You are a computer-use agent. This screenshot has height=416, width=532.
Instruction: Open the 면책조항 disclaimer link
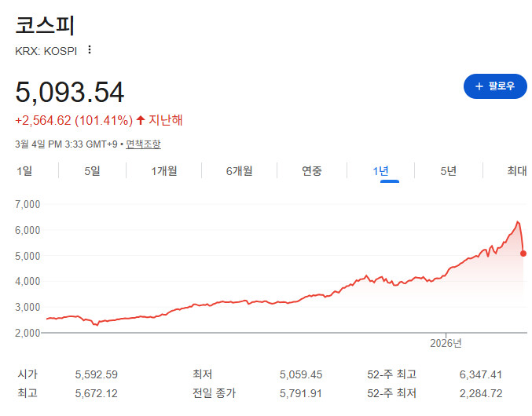tap(143, 144)
